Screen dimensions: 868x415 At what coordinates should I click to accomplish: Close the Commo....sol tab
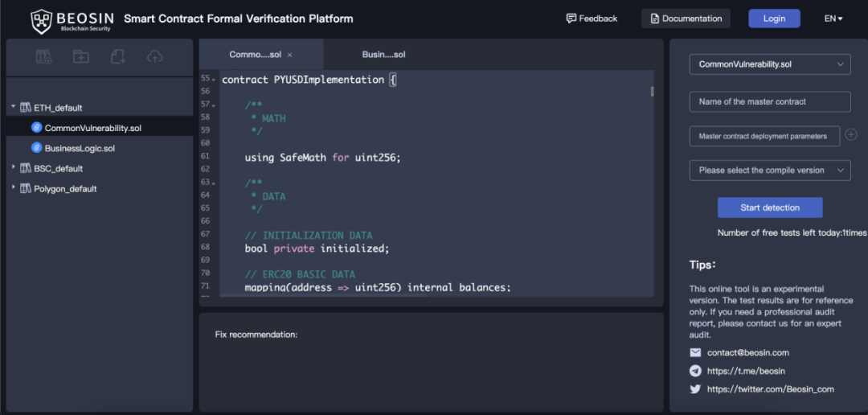click(x=289, y=55)
